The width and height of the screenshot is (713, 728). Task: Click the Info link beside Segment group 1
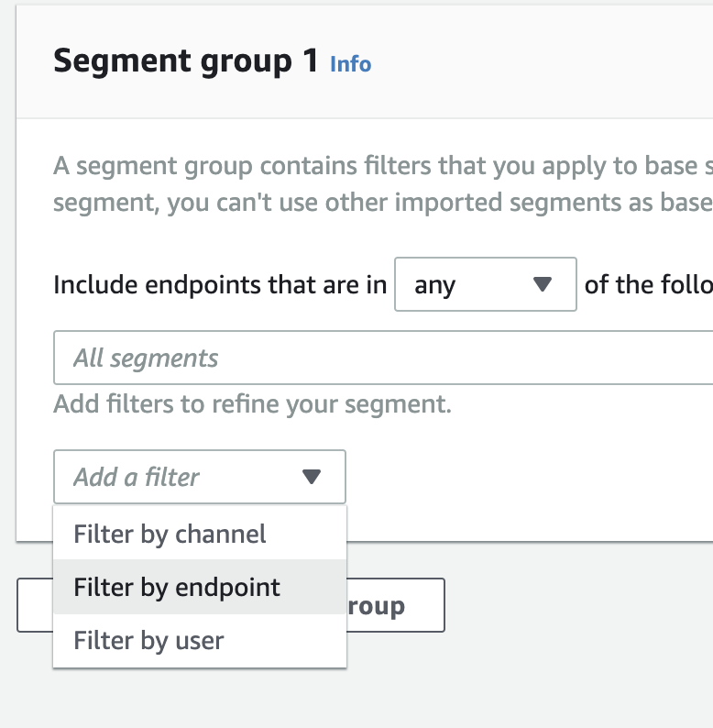point(350,64)
